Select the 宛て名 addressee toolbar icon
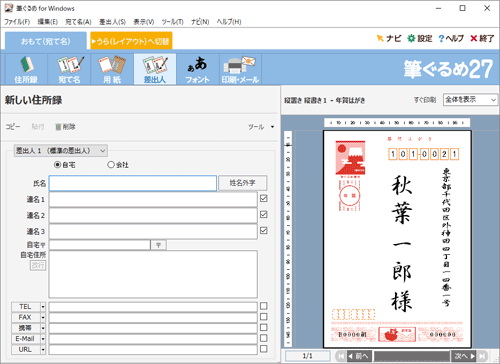This screenshot has height=364, width=500. [x=69, y=69]
